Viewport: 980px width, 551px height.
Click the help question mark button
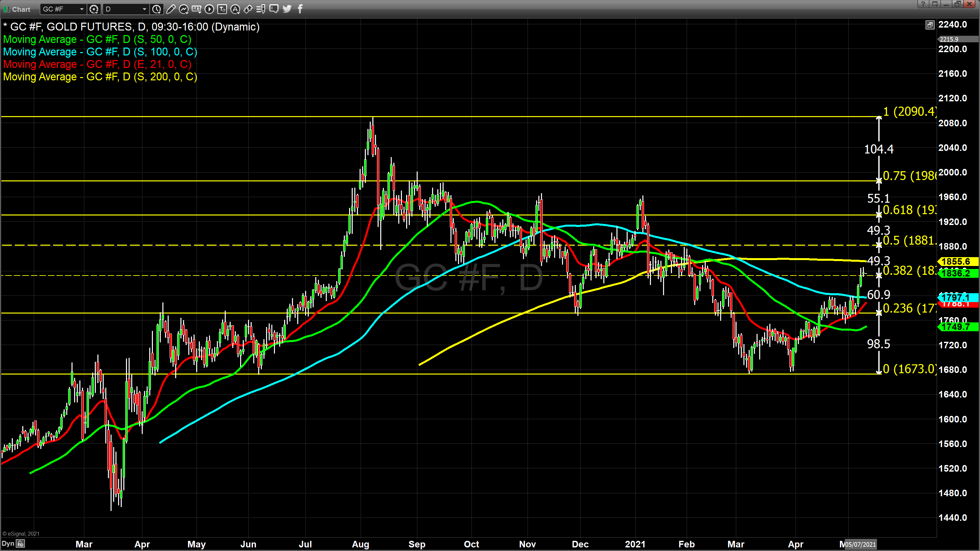(x=923, y=4)
